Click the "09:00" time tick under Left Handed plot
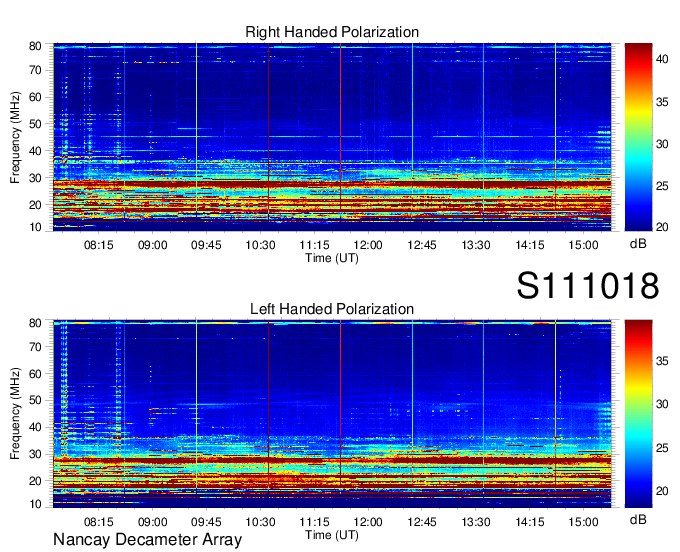The height and width of the screenshot is (552, 680). click(x=152, y=522)
